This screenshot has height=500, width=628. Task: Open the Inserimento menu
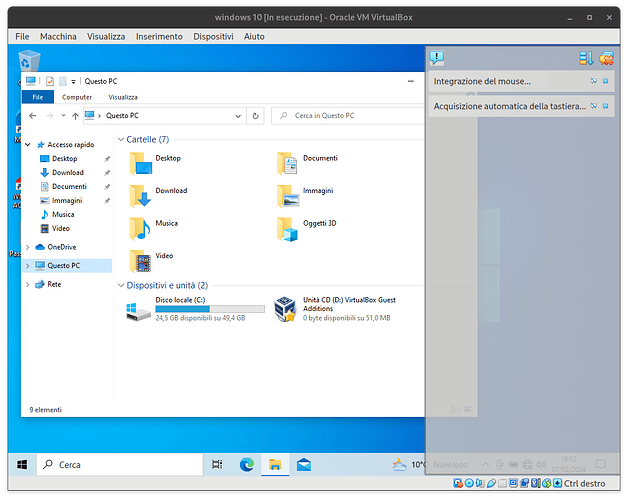(159, 36)
